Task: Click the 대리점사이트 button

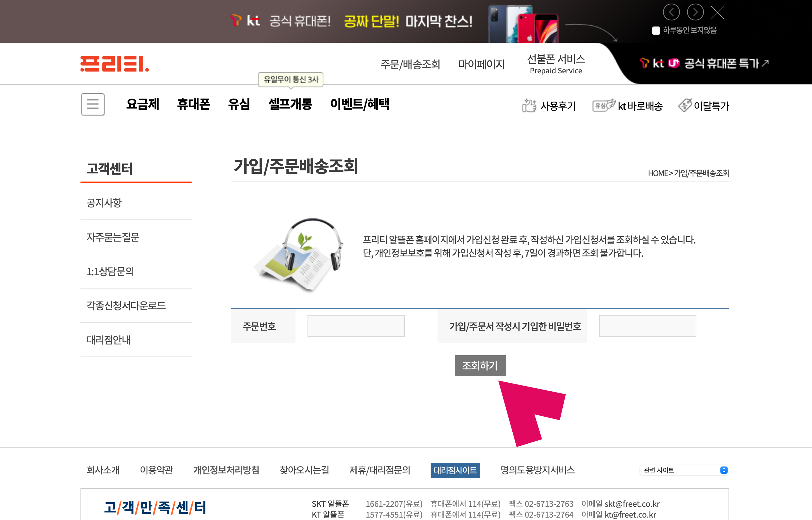Action: coord(455,470)
